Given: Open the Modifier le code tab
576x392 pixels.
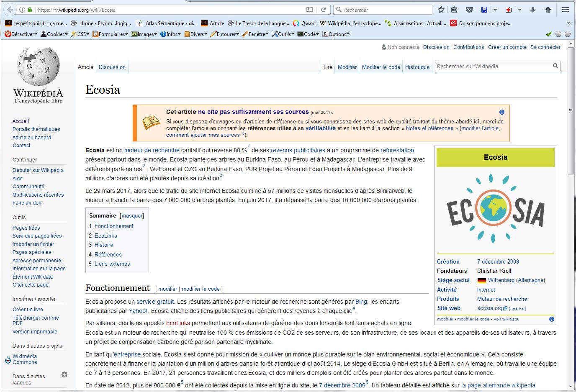Looking at the screenshot, I should pos(381,67).
